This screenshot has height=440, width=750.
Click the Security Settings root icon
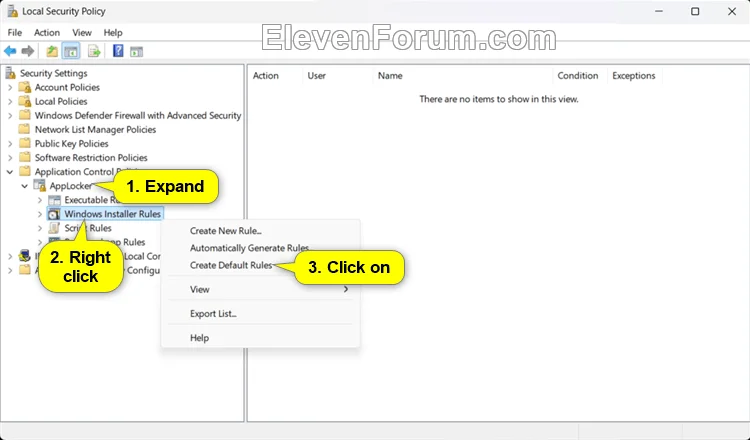pyautogui.click(x=10, y=73)
